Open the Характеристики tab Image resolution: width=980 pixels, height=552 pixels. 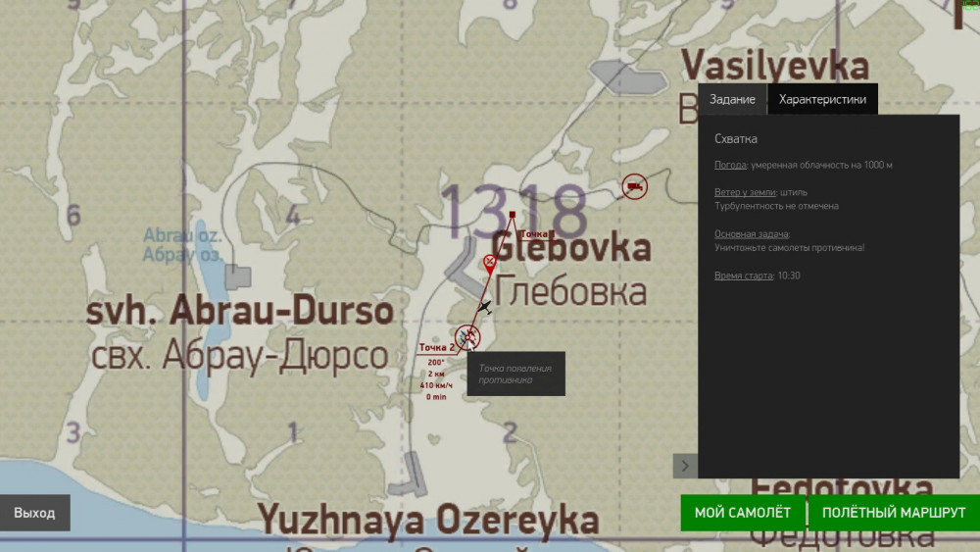pyautogui.click(x=822, y=99)
